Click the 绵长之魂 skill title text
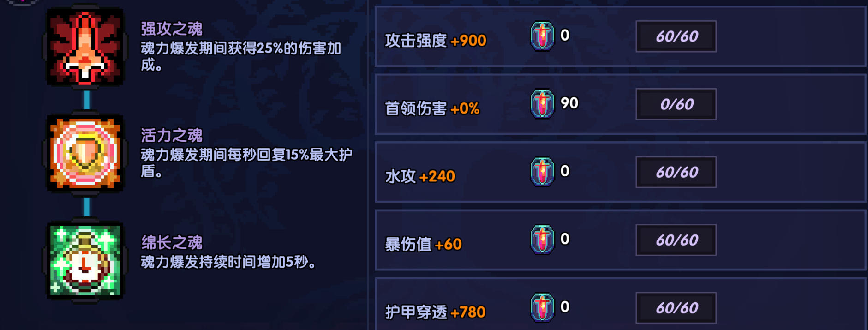This screenshot has height=330, width=868. point(172,242)
